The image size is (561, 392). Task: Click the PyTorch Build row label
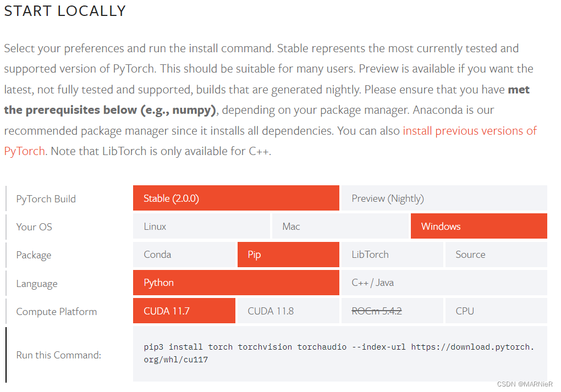coord(46,199)
